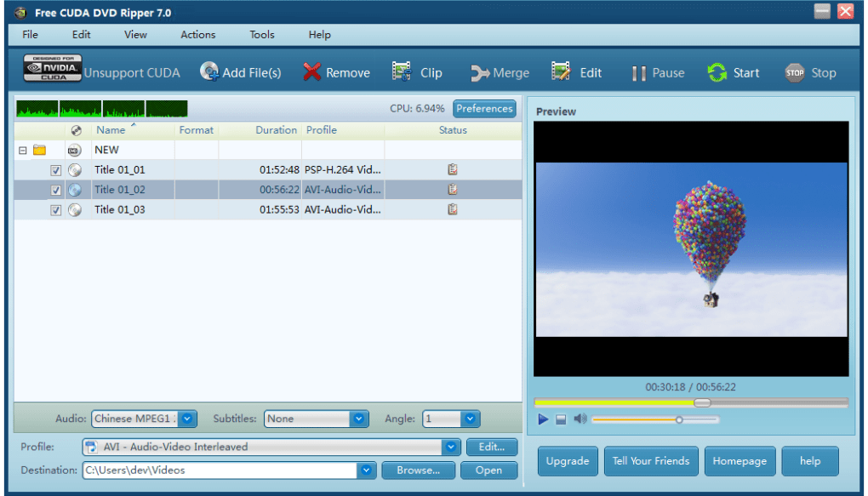The image size is (868, 496).
Task: Open the Actions menu
Action: click(197, 35)
